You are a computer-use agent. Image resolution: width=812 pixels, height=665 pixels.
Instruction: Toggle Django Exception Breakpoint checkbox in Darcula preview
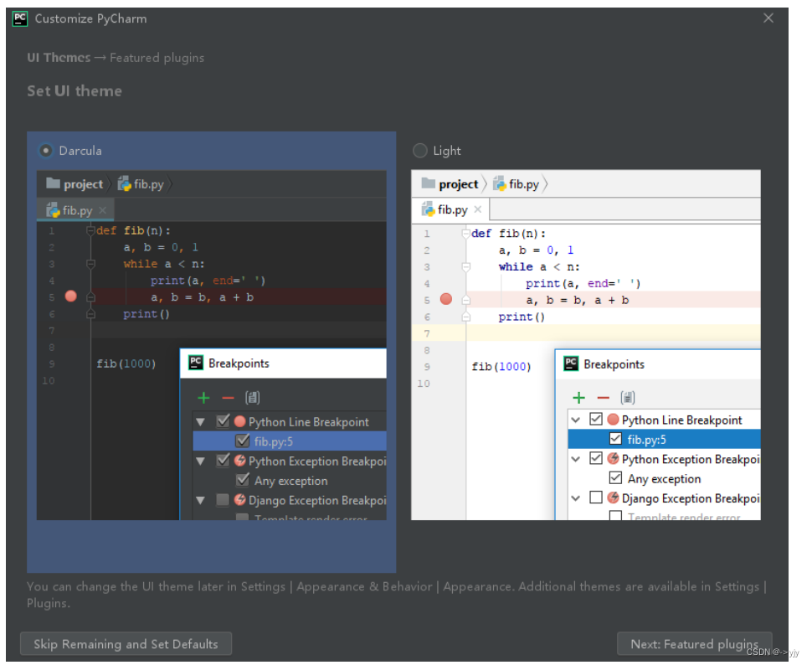click(224, 500)
